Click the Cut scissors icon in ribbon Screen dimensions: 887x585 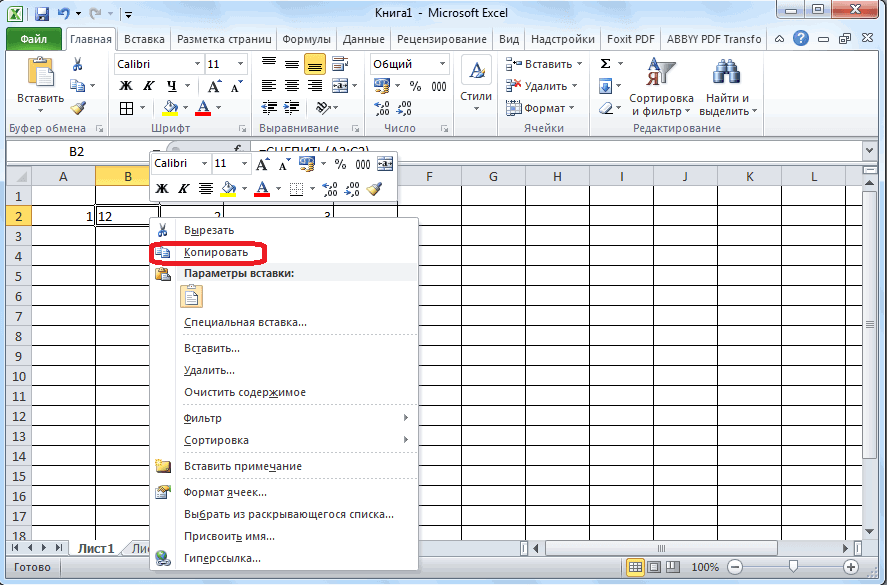[x=78, y=64]
